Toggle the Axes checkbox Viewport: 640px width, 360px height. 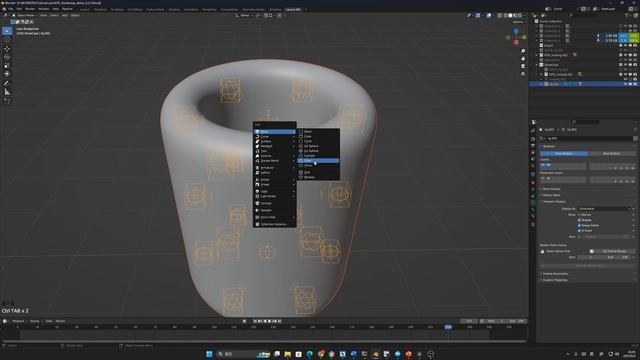click(579, 237)
